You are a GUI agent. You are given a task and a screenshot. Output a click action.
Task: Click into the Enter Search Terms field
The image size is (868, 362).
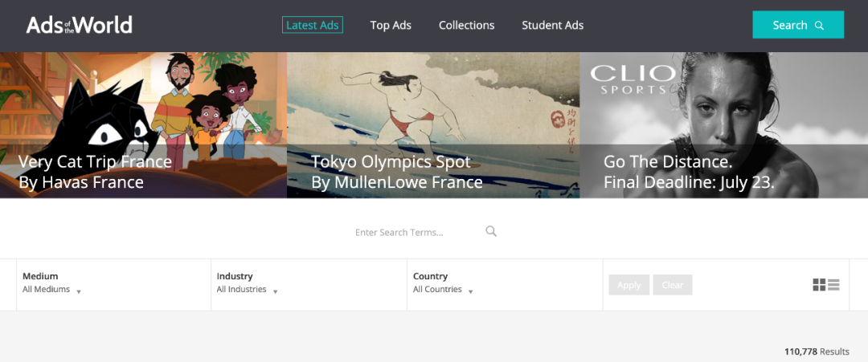click(x=410, y=232)
